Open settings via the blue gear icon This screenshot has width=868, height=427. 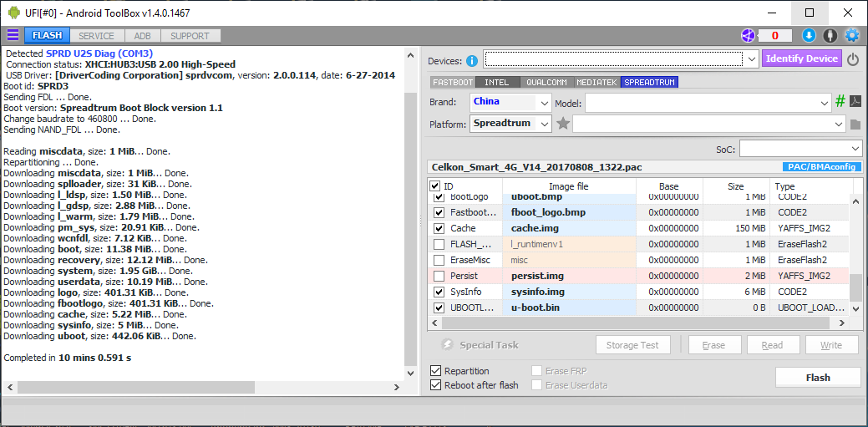point(851,35)
